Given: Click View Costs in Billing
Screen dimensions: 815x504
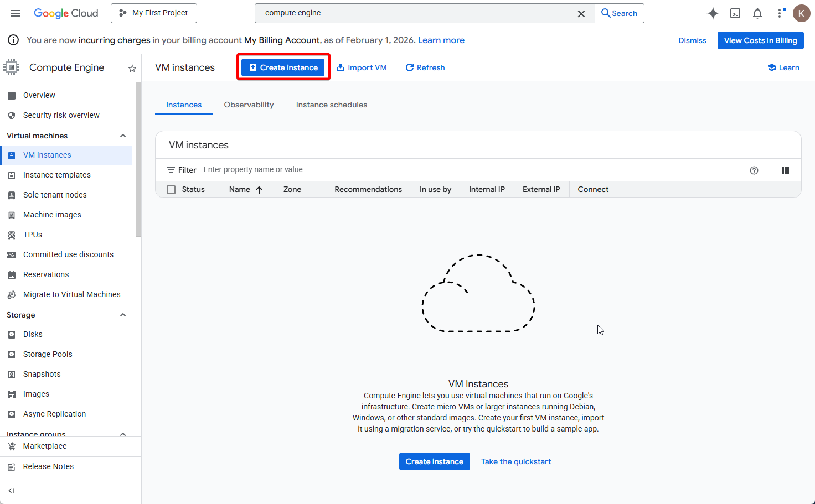Looking at the screenshot, I should [x=761, y=40].
